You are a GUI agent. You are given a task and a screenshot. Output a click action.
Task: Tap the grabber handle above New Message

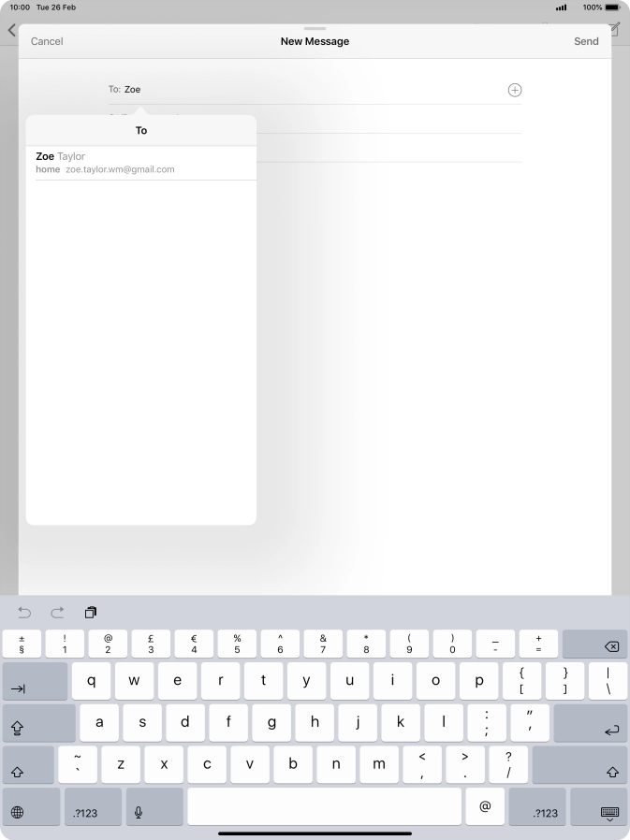coord(315,29)
